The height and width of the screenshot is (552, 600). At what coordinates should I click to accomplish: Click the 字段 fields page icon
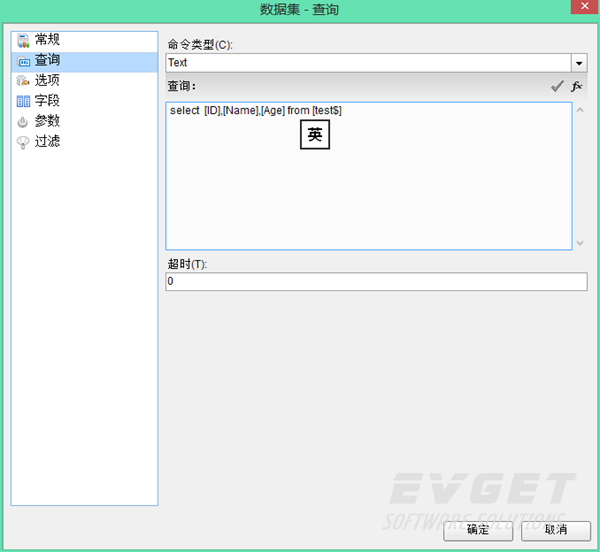click(x=23, y=101)
